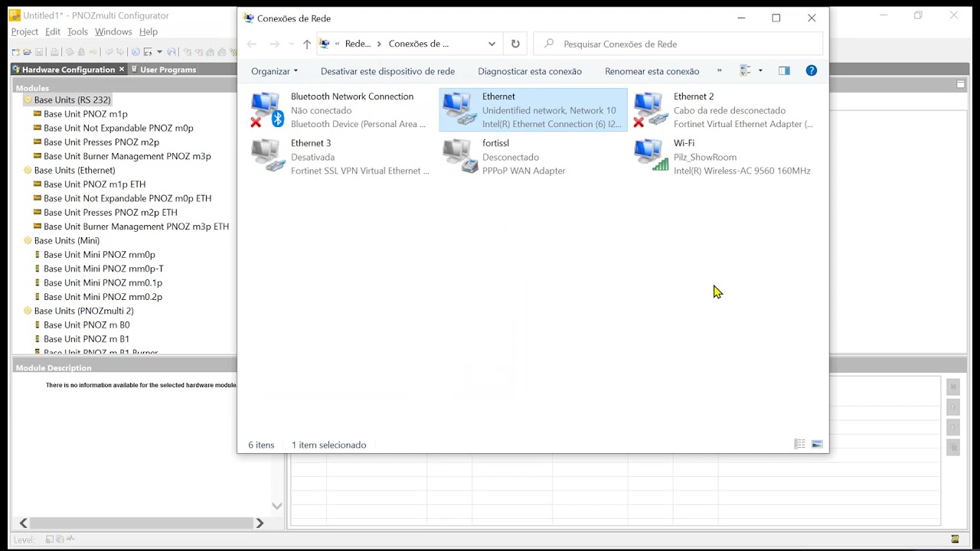
Task: Collapse the Base Units (Mini) group
Action: coord(28,240)
